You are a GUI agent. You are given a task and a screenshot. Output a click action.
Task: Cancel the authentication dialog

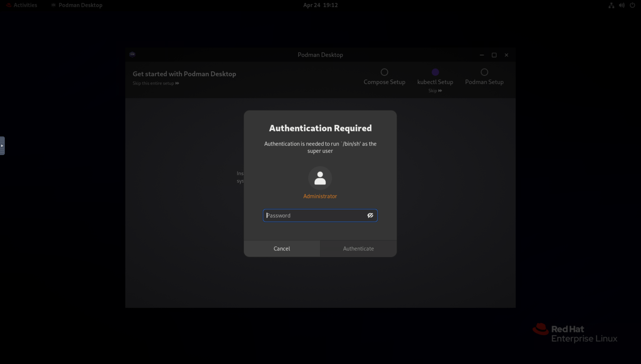tap(282, 249)
